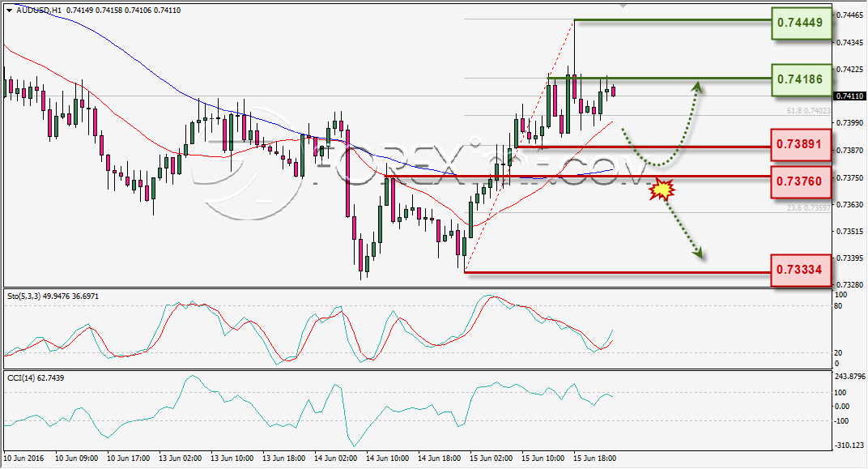Screen dimensions: 868x469
Task: Click price axis value 0.73280
Action: point(849,284)
